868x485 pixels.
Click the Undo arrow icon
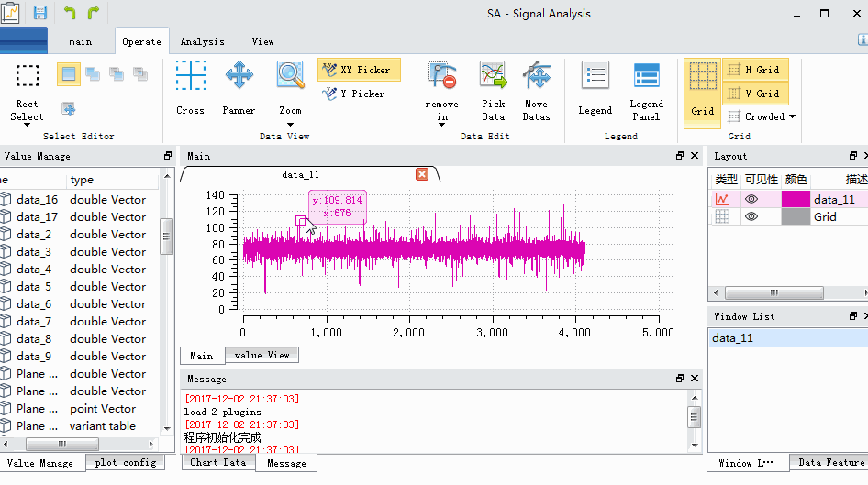(70, 12)
